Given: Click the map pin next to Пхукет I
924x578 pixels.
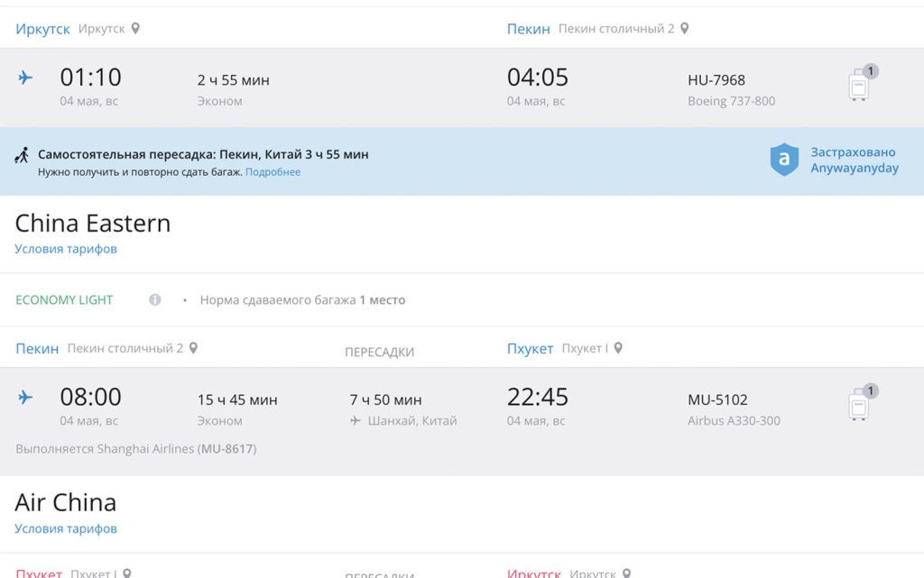Looking at the screenshot, I should tap(618, 348).
